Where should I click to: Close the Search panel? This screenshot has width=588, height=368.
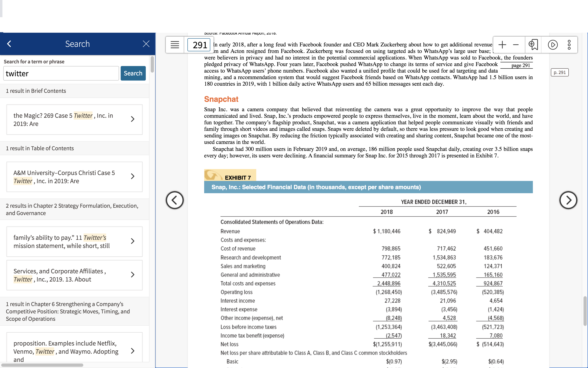[x=146, y=44]
